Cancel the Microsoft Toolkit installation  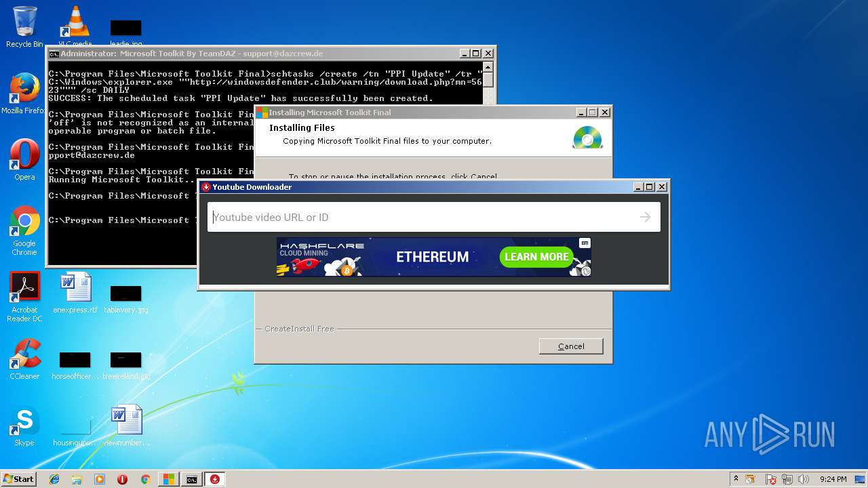coord(571,346)
